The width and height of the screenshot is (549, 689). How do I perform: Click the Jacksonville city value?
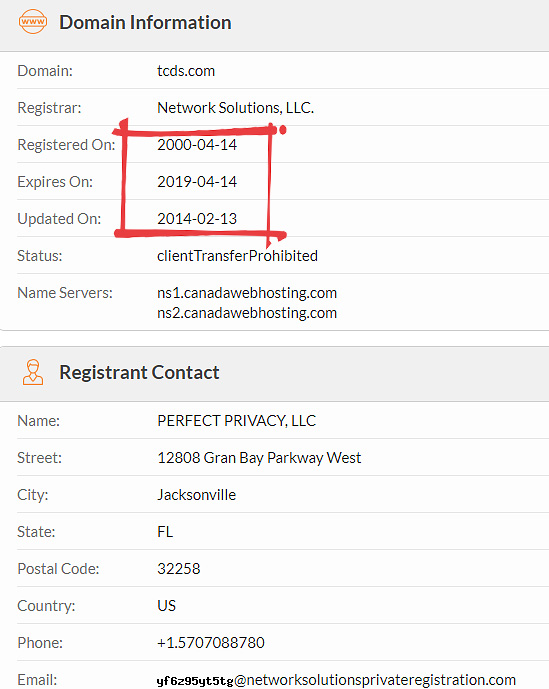(x=196, y=495)
